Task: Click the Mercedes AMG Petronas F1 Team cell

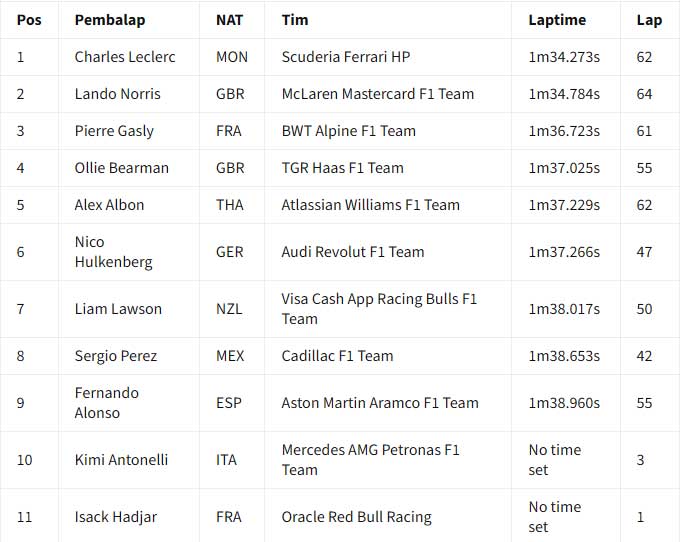Action: tap(370, 460)
